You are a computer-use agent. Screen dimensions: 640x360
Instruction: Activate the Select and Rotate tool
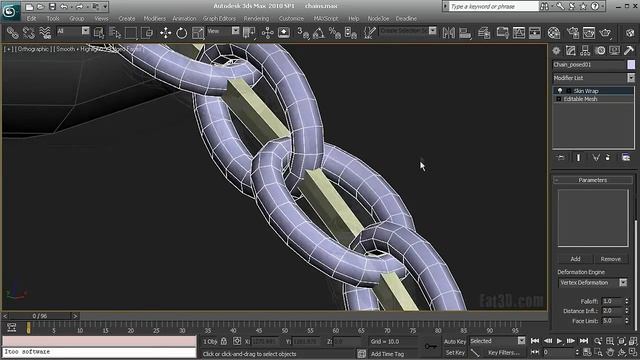182,33
